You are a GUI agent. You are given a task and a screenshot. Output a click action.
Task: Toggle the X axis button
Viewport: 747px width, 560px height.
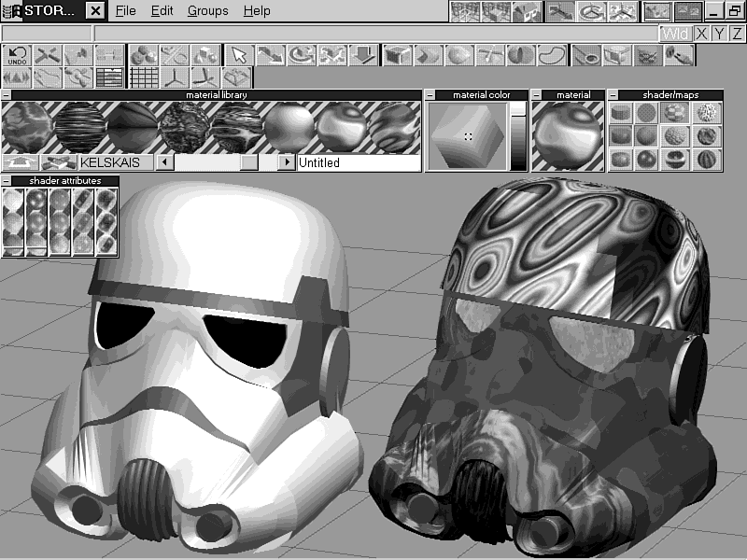[x=702, y=34]
